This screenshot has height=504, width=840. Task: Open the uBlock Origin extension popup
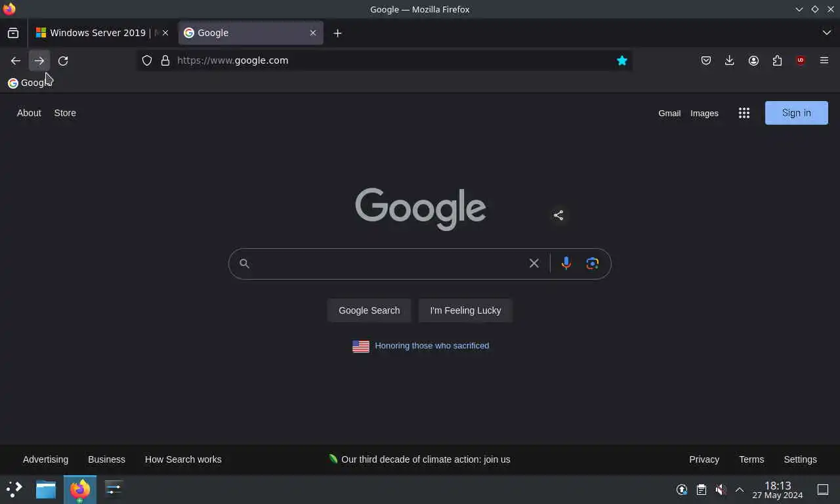click(801, 60)
